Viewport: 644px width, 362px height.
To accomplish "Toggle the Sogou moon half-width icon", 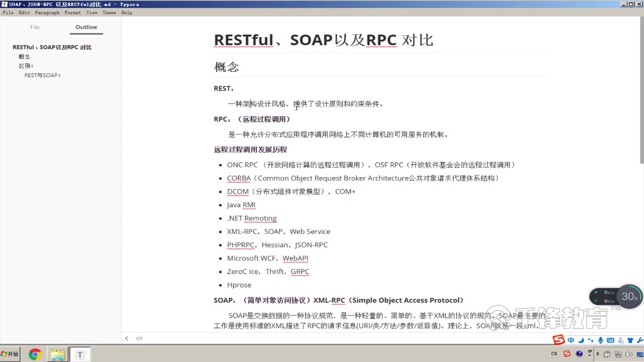I will click(581, 340).
